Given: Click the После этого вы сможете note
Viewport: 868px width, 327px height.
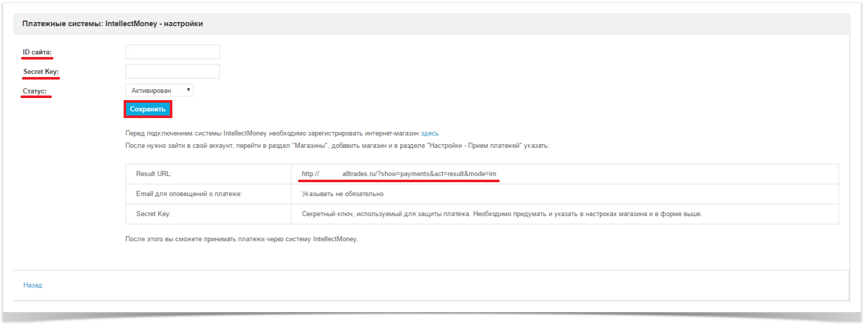Looking at the screenshot, I should [241, 239].
